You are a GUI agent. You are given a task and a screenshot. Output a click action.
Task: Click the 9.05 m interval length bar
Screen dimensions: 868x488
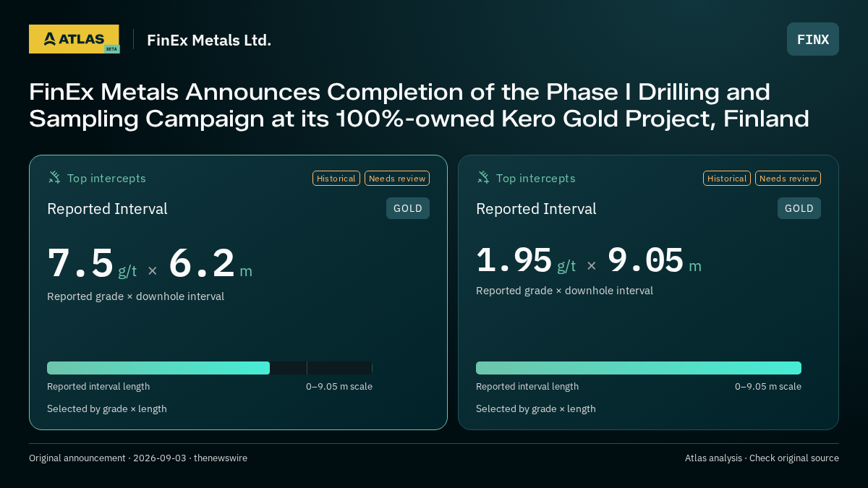(x=639, y=368)
